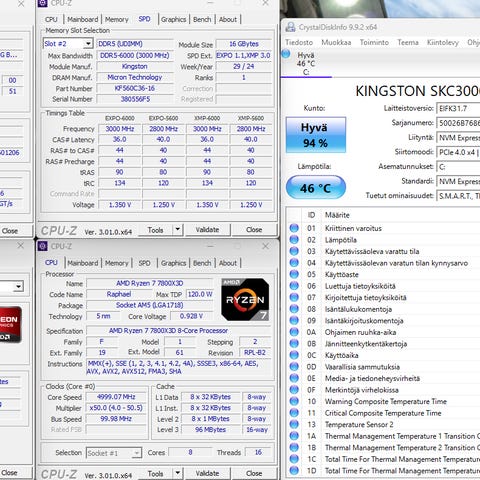Click status orb for 13 Temperature Sensor 2

(294, 424)
